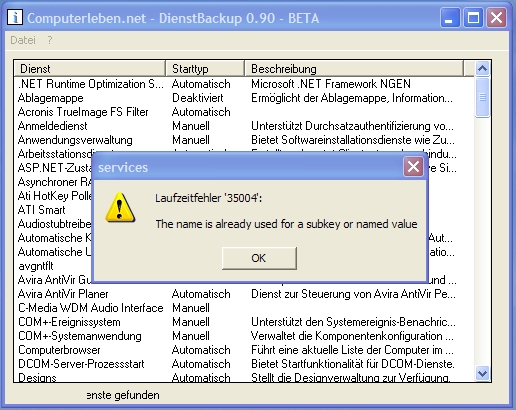Click the scrollbar up arrow
Screen dimensions: 516x410
(482, 69)
